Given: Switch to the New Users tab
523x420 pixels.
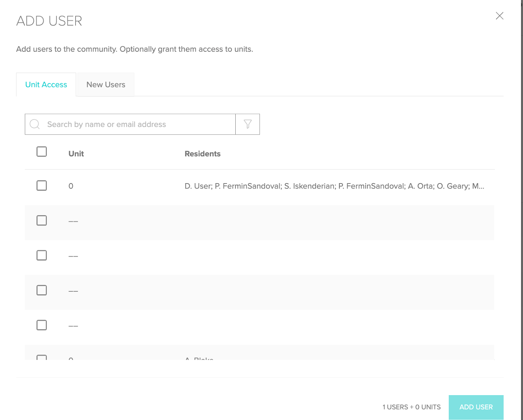Looking at the screenshot, I should [106, 85].
